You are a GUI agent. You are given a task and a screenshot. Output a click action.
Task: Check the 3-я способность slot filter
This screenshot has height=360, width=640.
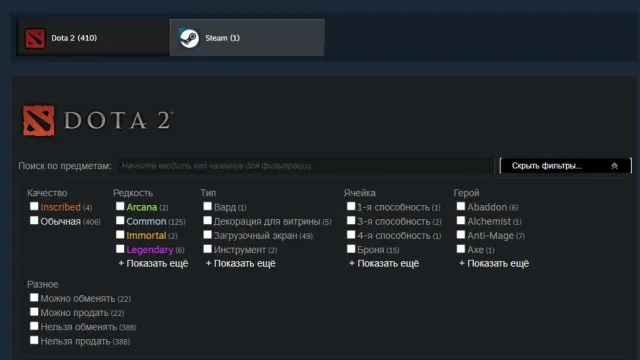pos(351,221)
